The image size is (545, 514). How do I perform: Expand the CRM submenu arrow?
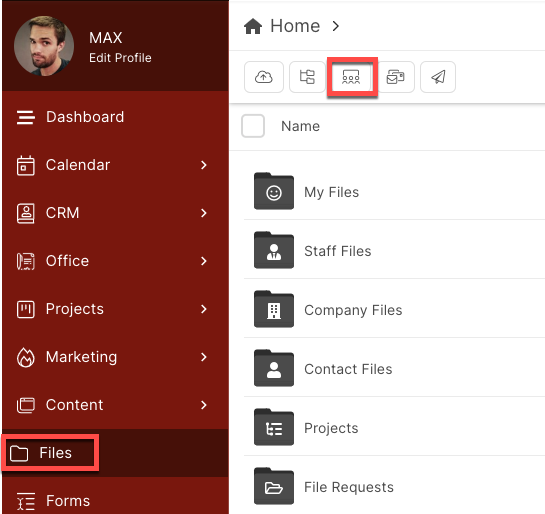204,213
